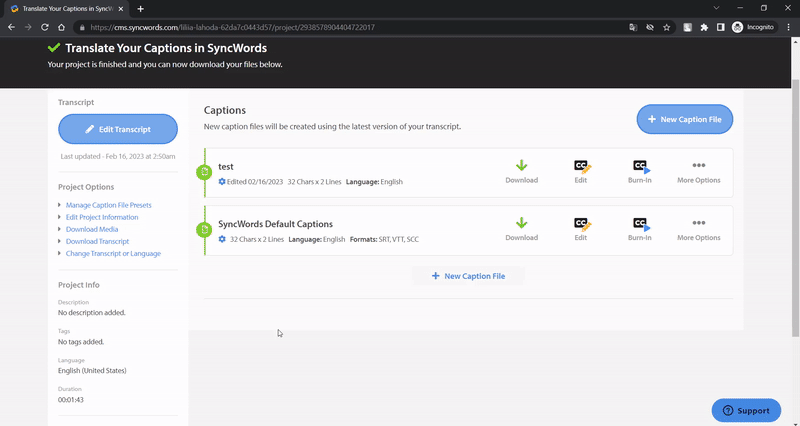
Task: Click the English (United States) language value
Action: coord(92,371)
